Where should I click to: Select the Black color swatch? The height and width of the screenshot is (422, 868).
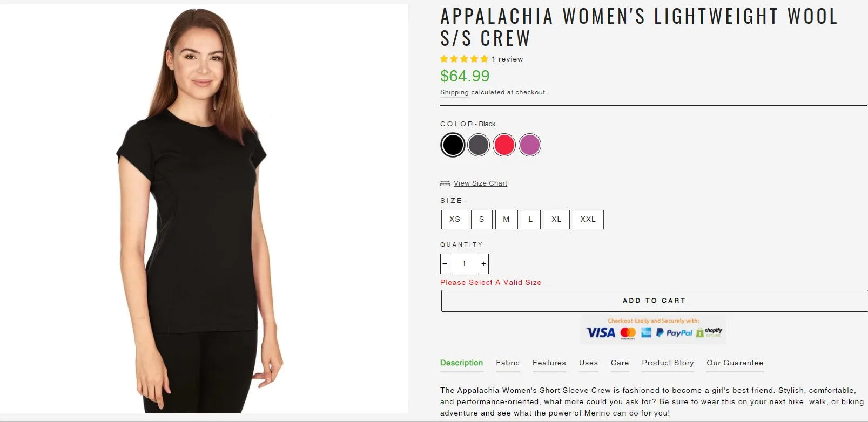pyautogui.click(x=453, y=145)
